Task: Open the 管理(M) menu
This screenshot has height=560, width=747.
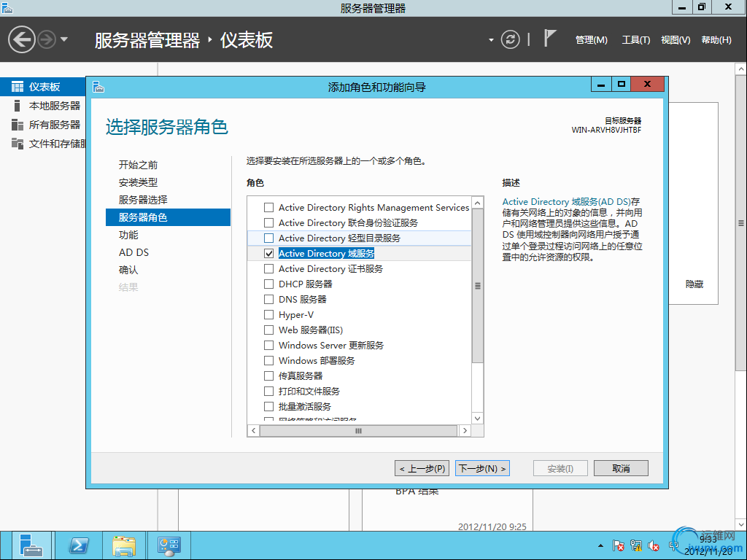Action: (591, 40)
